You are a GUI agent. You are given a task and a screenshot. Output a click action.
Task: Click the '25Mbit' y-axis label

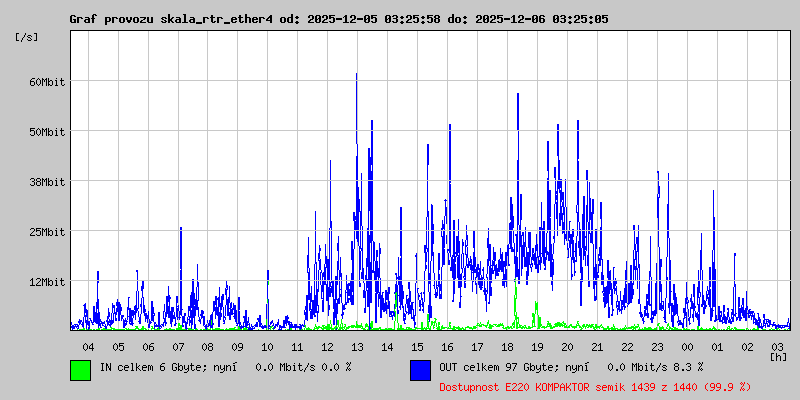47,232
